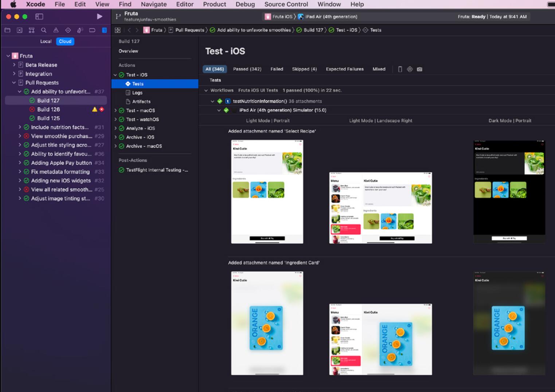The width and height of the screenshot is (555, 392).
Task: Select Analyze - iOS action
Action: click(x=140, y=128)
